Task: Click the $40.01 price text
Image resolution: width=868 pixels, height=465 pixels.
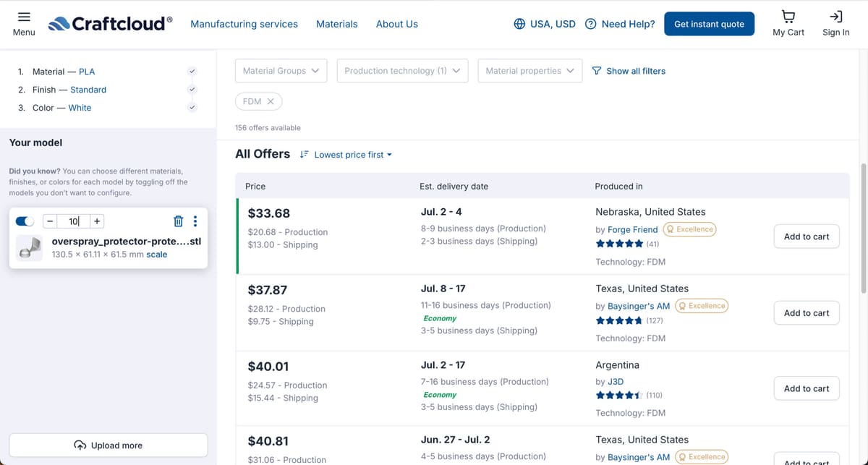Action: (x=268, y=367)
